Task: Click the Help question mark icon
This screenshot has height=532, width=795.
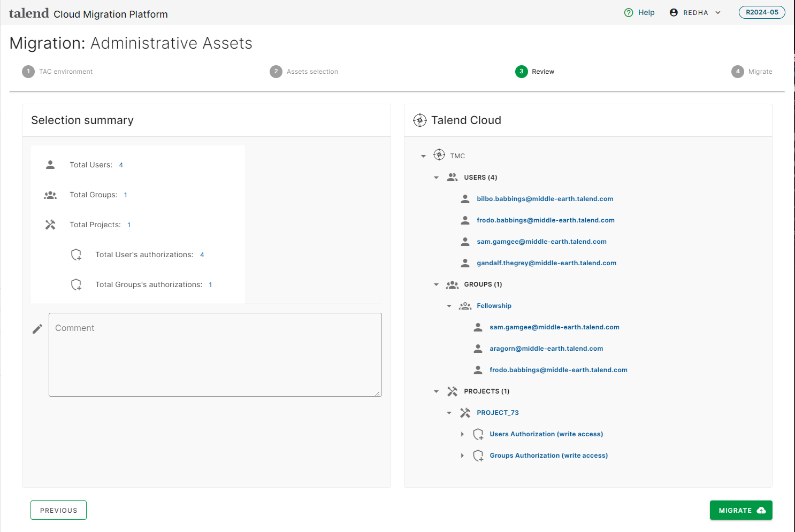Action: (629, 12)
